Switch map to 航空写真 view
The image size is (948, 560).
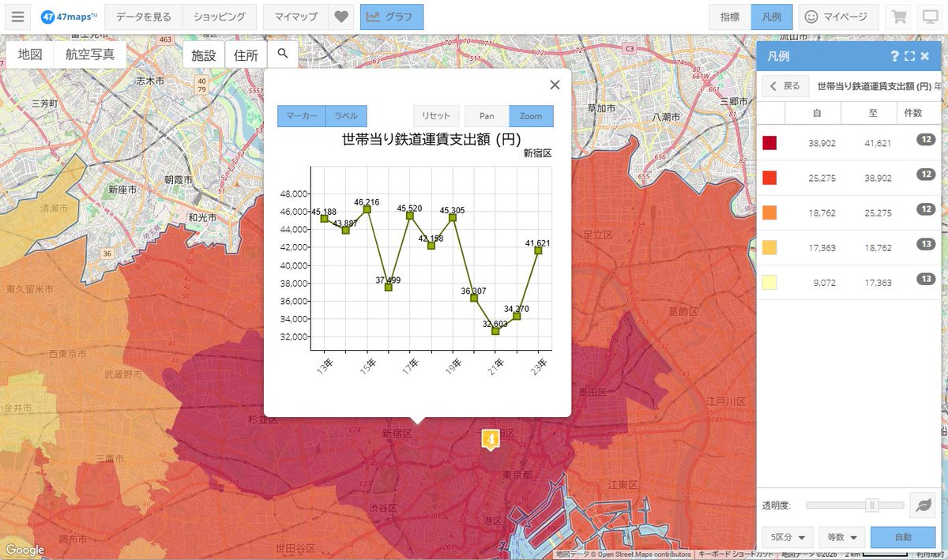(90, 54)
